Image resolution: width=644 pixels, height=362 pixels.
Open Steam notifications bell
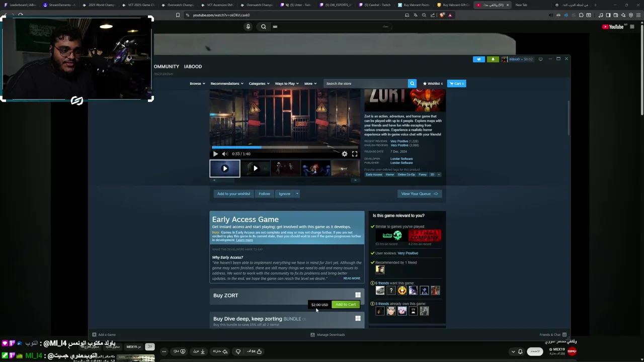click(x=493, y=59)
